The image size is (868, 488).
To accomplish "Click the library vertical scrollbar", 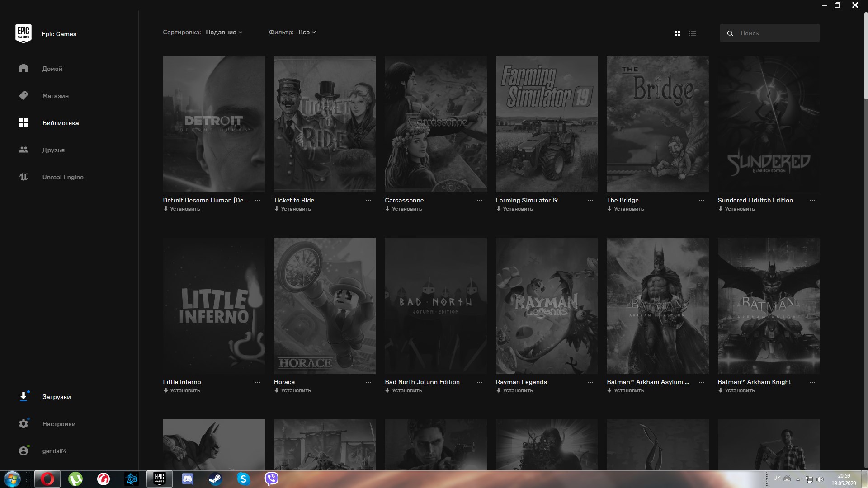I will pyautogui.click(x=866, y=56).
